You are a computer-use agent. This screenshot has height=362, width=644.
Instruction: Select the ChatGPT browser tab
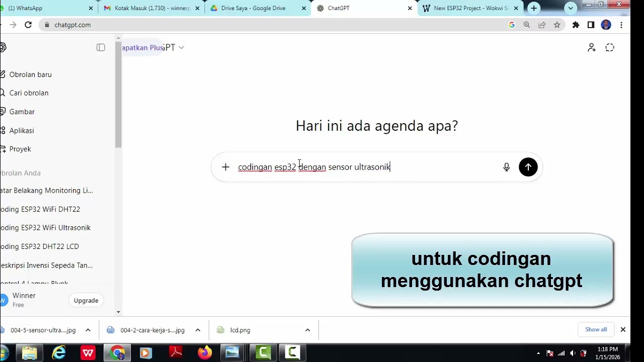(363, 8)
